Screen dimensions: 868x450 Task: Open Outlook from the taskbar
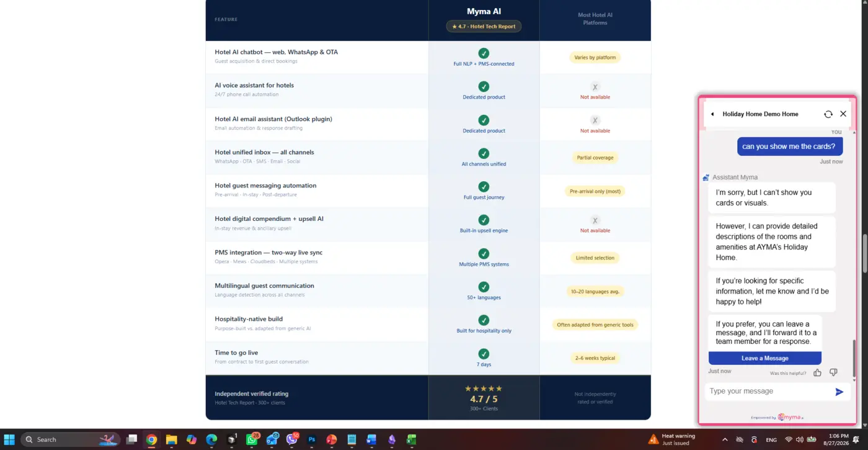[x=272, y=439]
